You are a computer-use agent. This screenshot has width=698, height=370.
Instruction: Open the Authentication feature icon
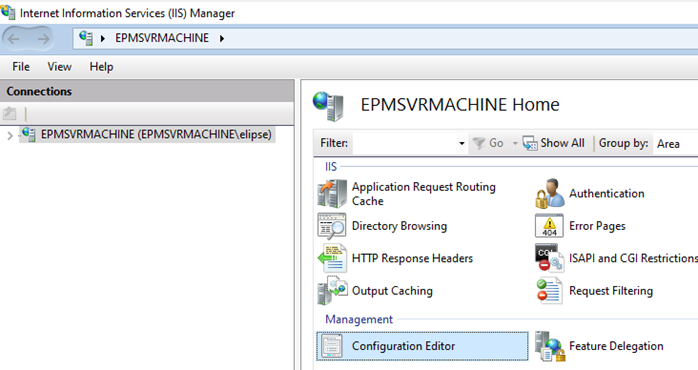[x=550, y=193]
